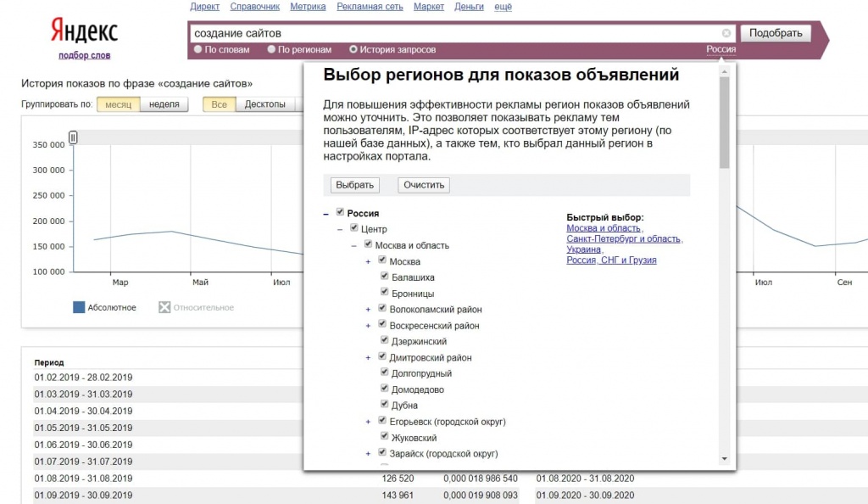
Task: Open the Метрика menu item
Action: [307, 7]
